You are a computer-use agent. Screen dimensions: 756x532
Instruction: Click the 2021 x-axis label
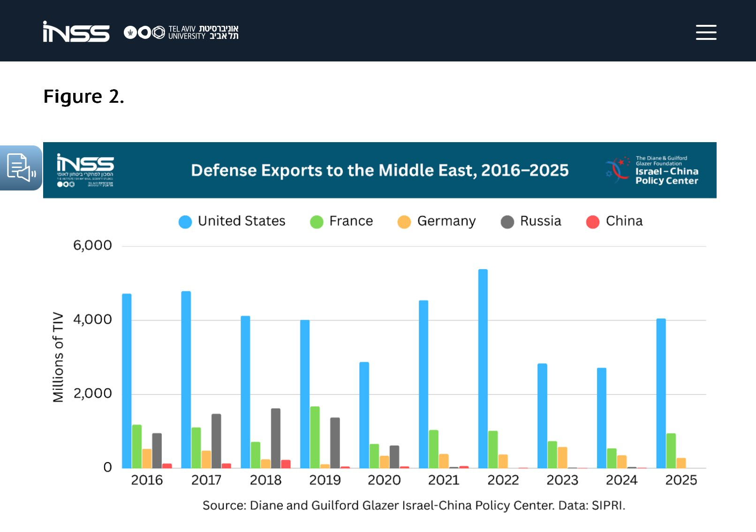click(444, 480)
